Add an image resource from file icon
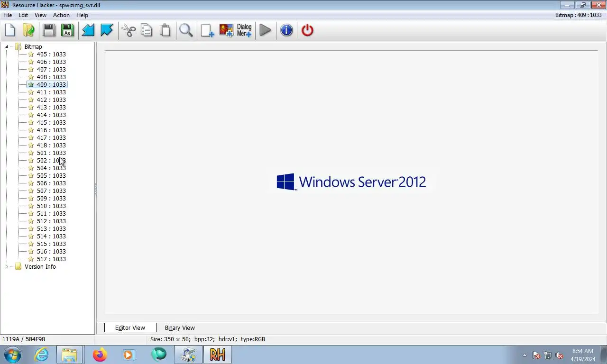This screenshot has width=607, height=364. [x=226, y=30]
